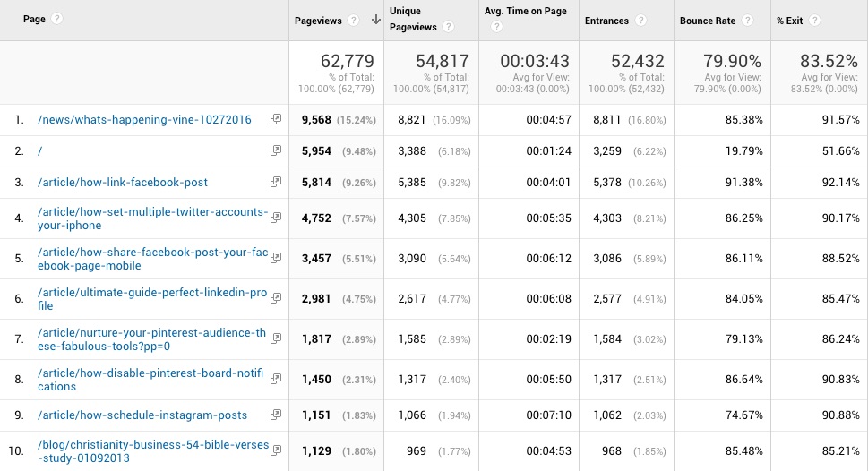Show help tooltip for Bounce Rate column
The width and height of the screenshot is (868, 471).
click(748, 21)
